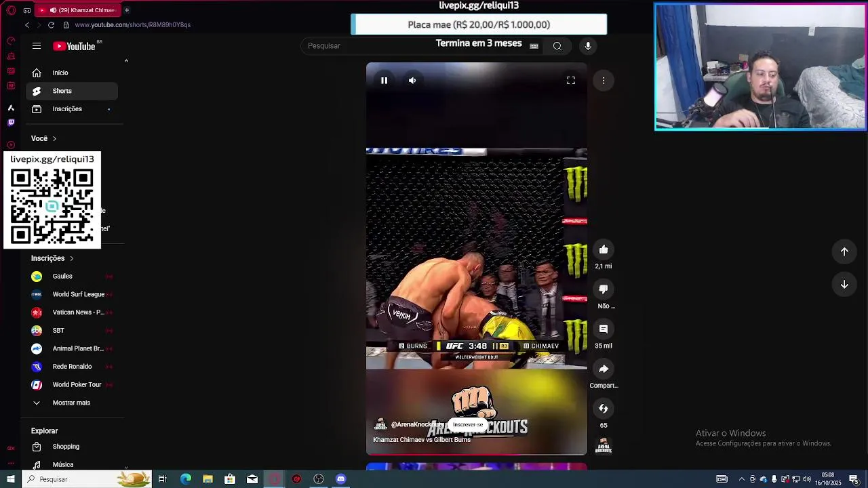This screenshot has width=868, height=488.
Task: Like the Khamzat Chimaev Short
Action: (604, 249)
